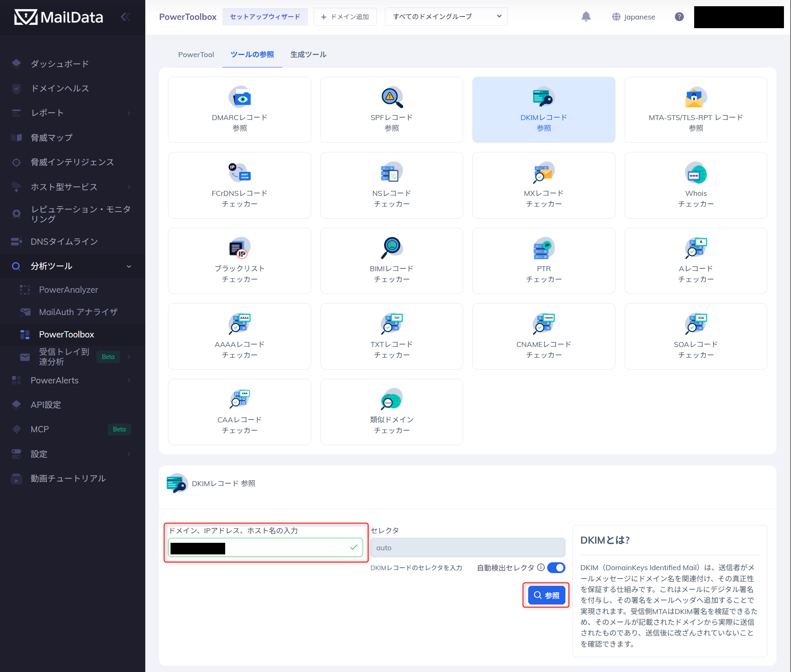791x672 pixels.
Task: Expand the ホスト型サービス sidebar menu
Action: coord(72,187)
